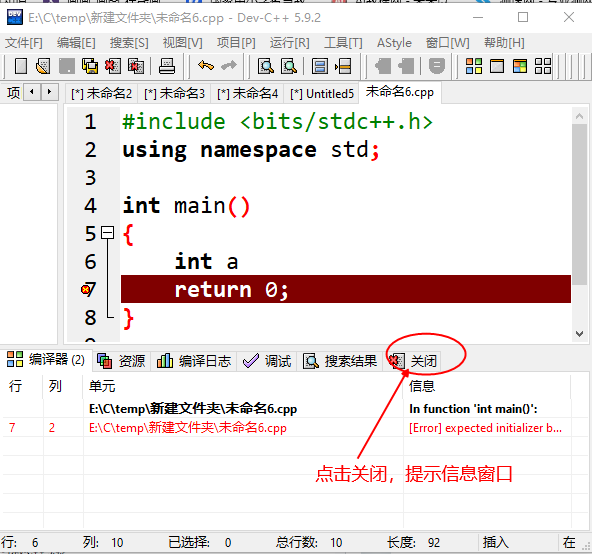Click the compile and run multicolor icon
This screenshot has width=592, height=554.
coord(520,66)
